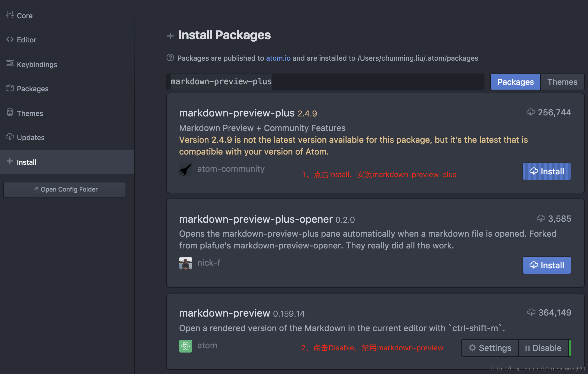
Task: Switch search filter to Packages
Action: [x=515, y=82]
